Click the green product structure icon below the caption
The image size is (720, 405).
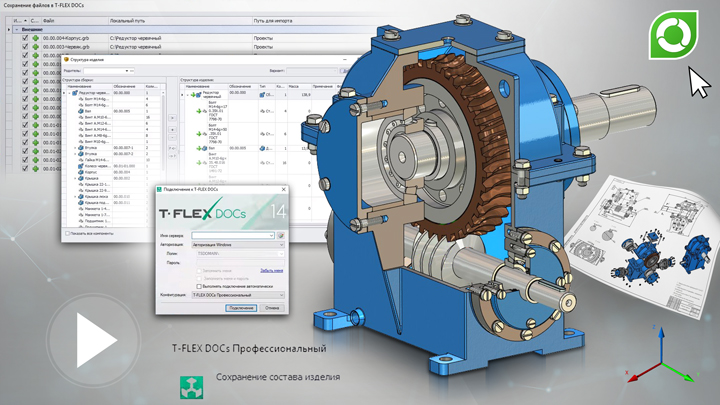191,387
